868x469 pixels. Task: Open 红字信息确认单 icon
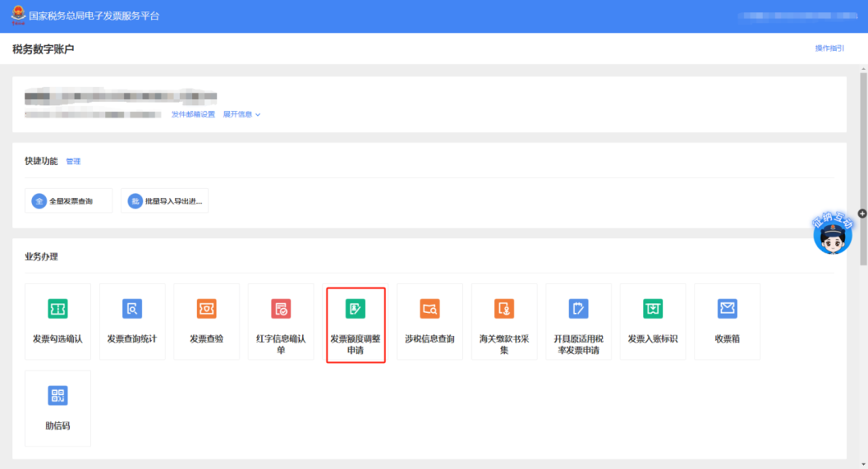click(280, 309)
